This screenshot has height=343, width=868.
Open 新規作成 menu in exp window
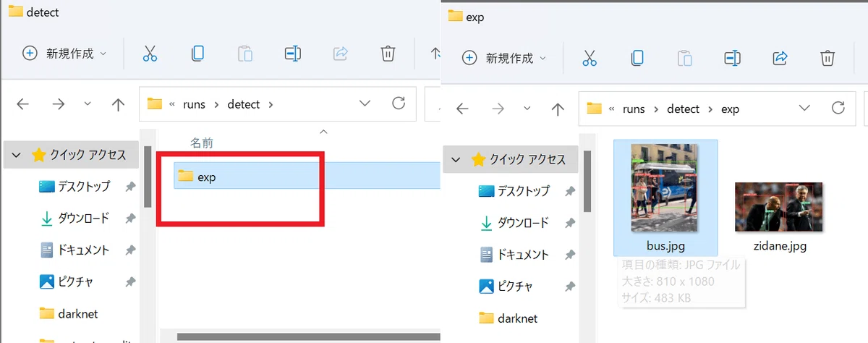(x=504, y=58)
